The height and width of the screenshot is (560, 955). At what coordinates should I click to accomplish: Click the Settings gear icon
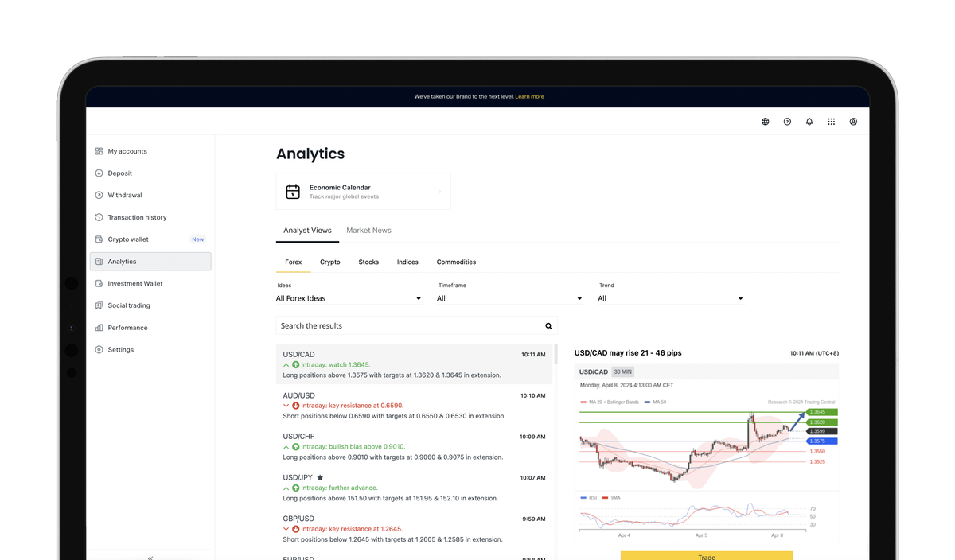[99, 349]
